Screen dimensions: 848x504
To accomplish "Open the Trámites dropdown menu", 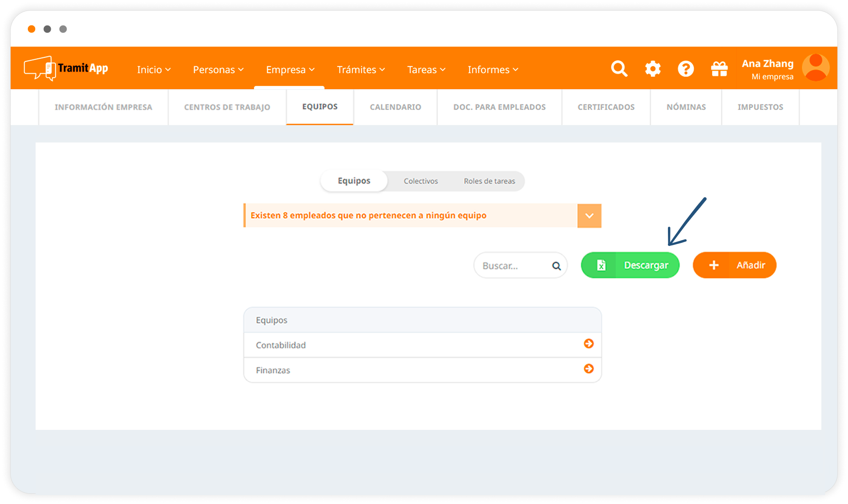I will click(361, 70).
